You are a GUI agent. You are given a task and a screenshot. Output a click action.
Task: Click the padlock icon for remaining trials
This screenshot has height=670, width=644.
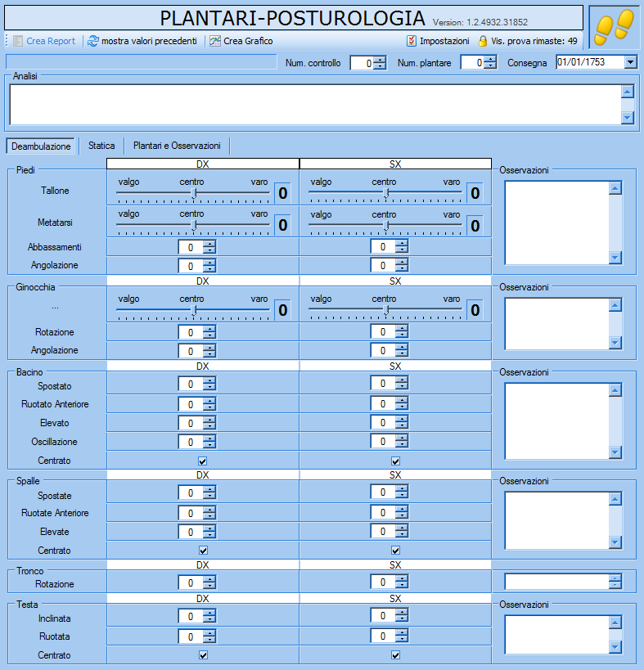point(483,41)
